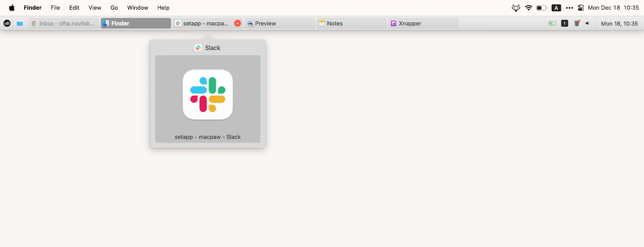The image size is (644, 247).
Task: Click the taskbar clock Mon 18, 10:35
Action: point(619,23)
